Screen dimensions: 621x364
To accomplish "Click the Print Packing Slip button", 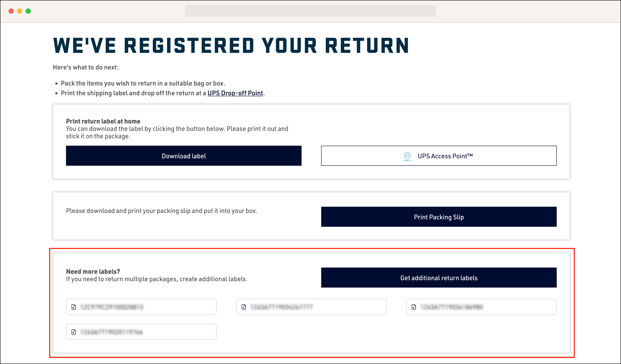I will click(x=439, y=217).
